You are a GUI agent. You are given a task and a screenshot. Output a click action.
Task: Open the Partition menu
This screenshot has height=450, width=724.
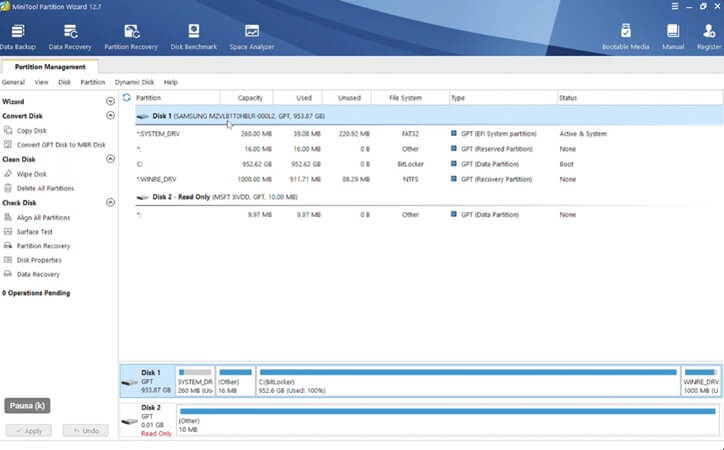coord(93,82)
